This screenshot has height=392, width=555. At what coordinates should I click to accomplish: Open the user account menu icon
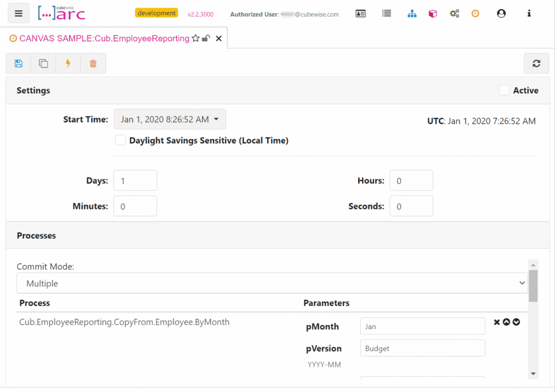[501, 14]
